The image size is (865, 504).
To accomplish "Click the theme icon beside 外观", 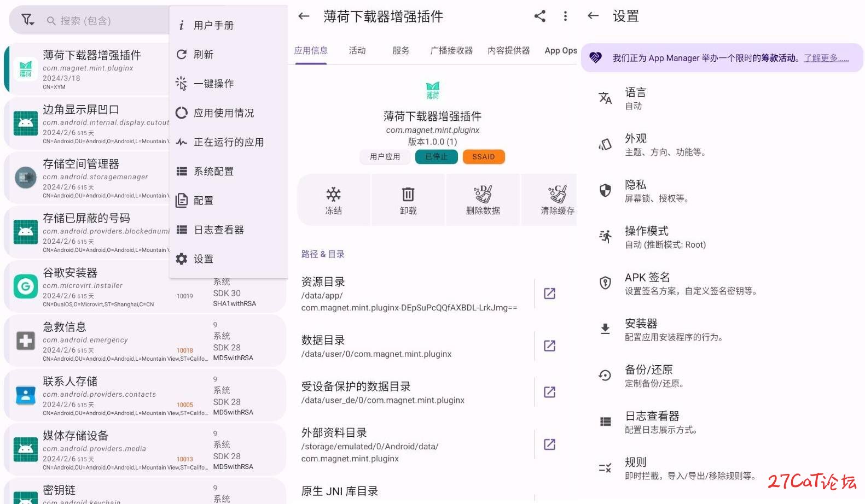I will (605, 144).
